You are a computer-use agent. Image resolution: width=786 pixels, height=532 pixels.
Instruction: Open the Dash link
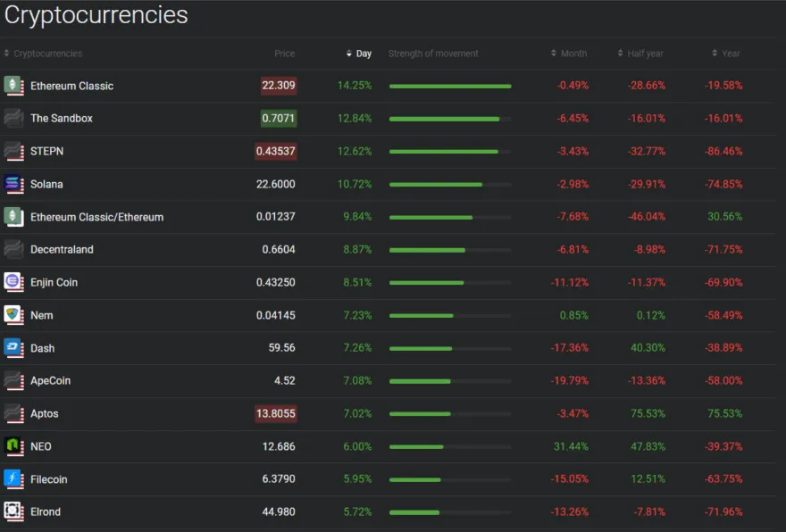[42, 348]
